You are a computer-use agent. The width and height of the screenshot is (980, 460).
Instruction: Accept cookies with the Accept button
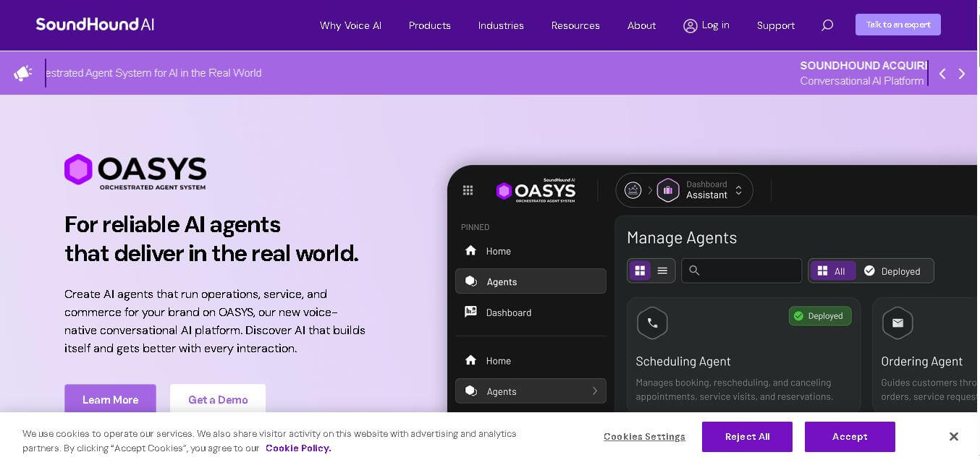coord(850,437)
